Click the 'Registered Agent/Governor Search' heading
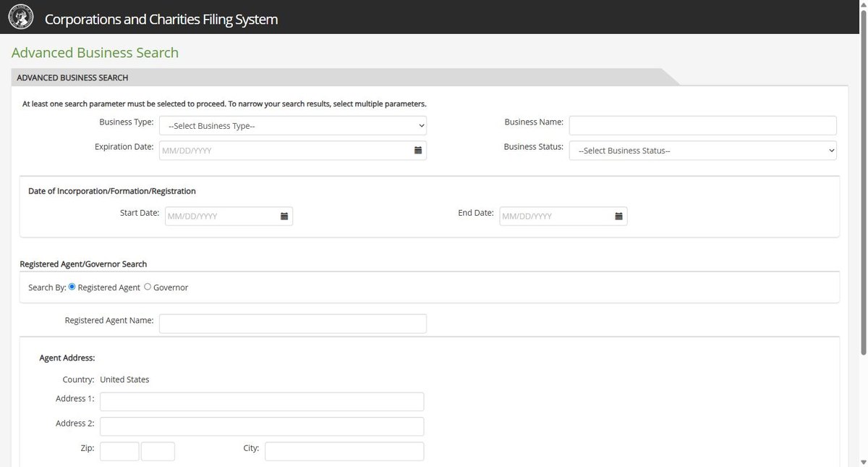 pyautogui.click(x=83, y=264)
